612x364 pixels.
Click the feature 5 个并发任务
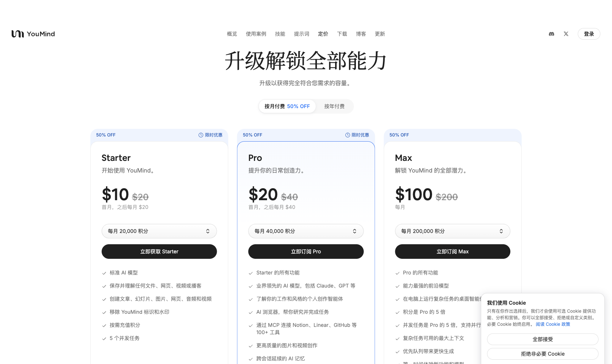pyautogui.click(x=125, y=338)
